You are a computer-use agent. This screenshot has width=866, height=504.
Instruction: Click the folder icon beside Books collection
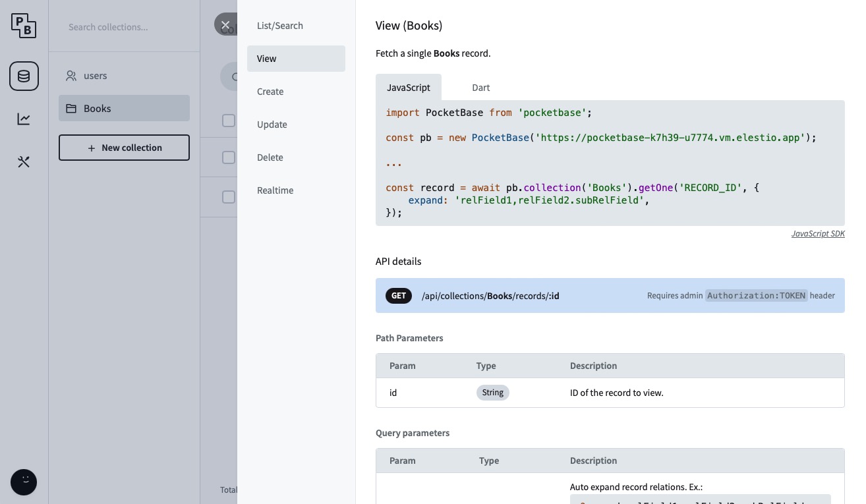pyautogui.click(x=72, y=108)
